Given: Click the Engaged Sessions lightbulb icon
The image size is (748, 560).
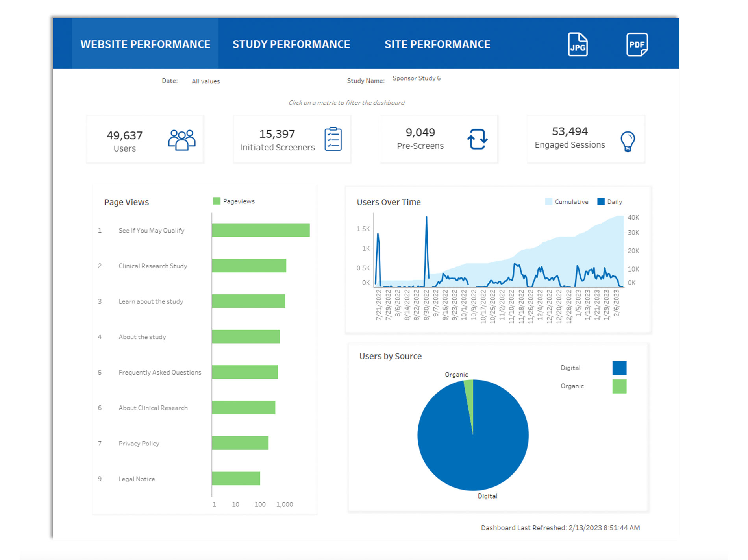Looking at the screenshot, I should coord(628,141).
